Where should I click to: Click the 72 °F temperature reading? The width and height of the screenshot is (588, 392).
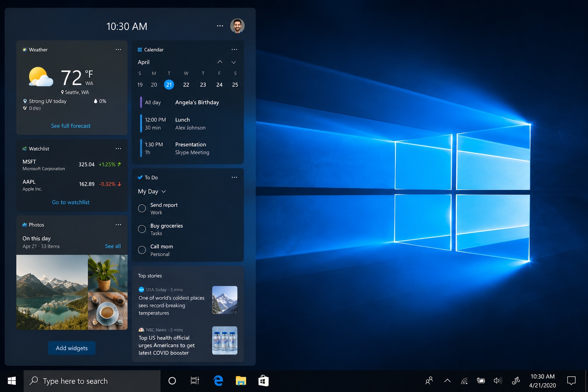tap(77, 78)
